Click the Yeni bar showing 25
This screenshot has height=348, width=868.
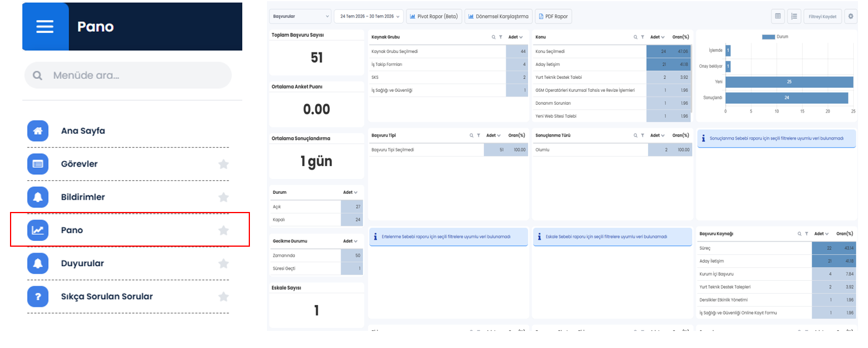[789, 82]
